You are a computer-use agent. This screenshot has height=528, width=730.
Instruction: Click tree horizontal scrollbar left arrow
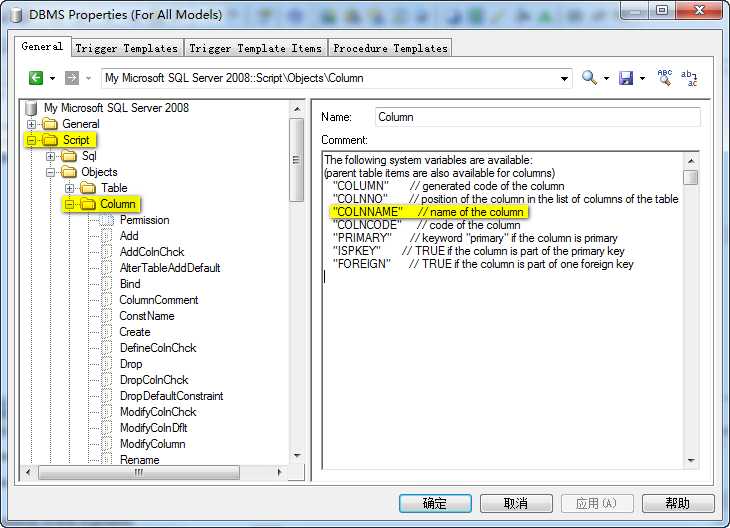tap(28, 473)
